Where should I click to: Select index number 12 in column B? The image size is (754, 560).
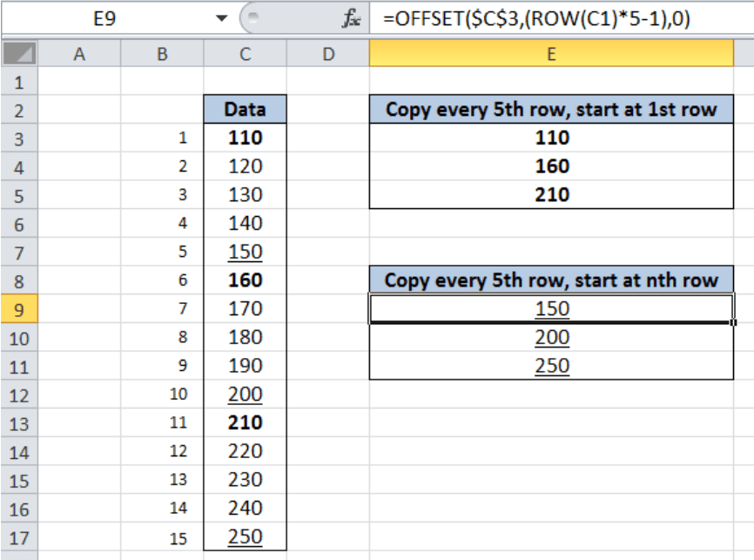[162, 451]
